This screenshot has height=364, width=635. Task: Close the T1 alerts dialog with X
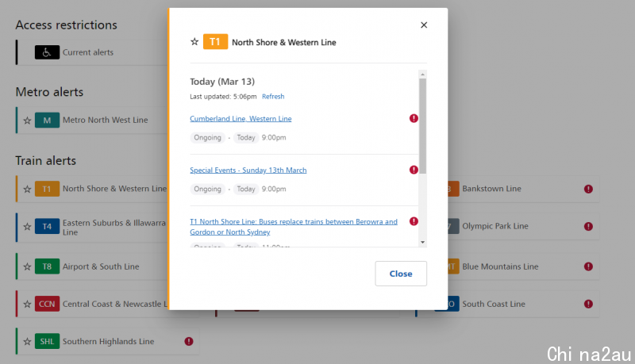click(424, 25)
